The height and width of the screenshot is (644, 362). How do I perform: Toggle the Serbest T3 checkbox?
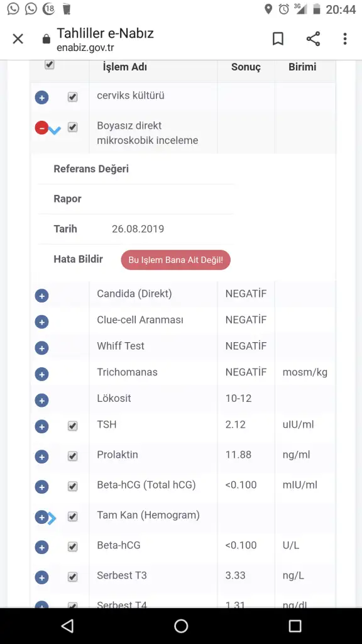click(x=73, y=577)
